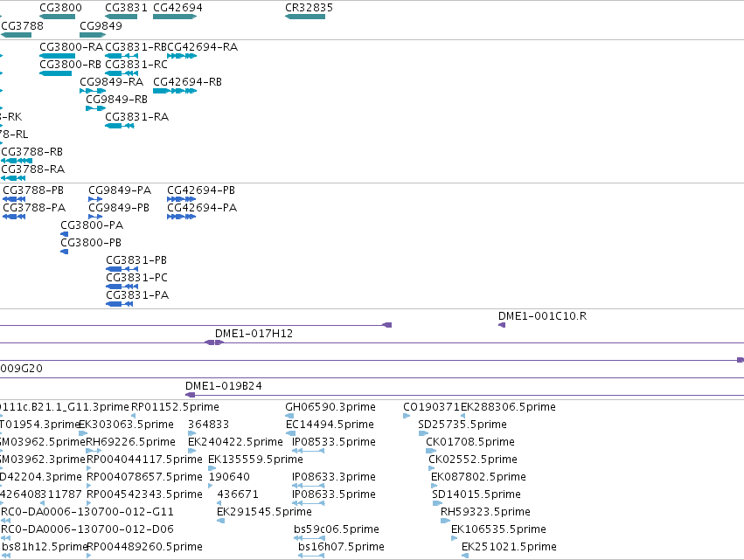The height and width of the screenshot is (560, 744).
Task: Select the CG42694-RA transcript label
Action: (x=203, y=47)
